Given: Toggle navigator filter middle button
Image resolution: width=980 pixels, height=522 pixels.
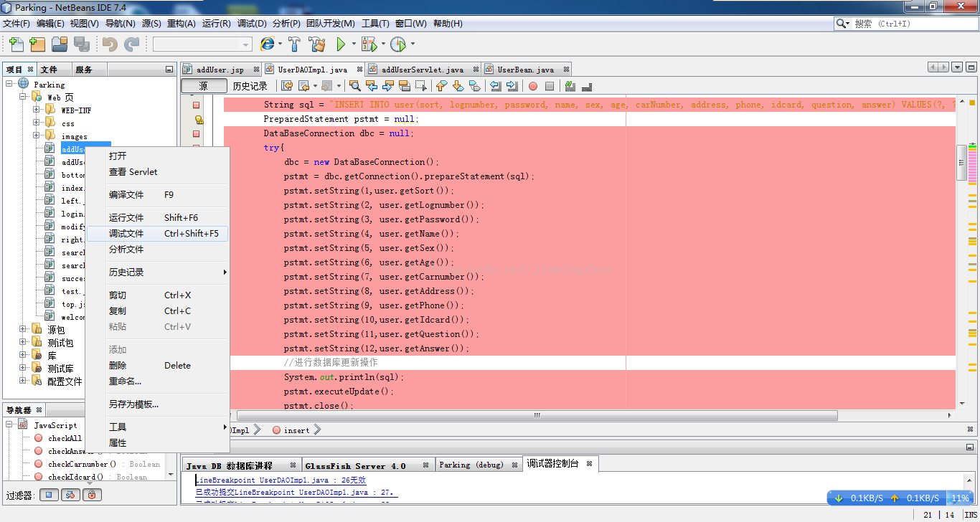Looking at the screenshot, I should click(x=70, y=495).
